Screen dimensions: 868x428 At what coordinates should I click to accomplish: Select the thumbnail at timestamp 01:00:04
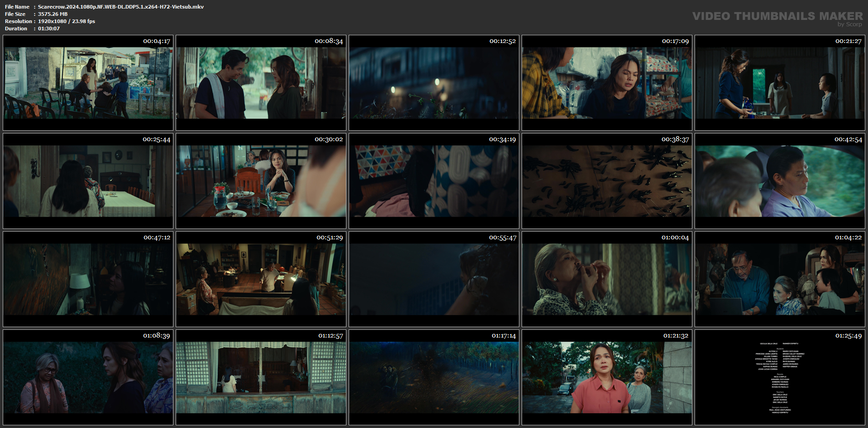point(607,279)
